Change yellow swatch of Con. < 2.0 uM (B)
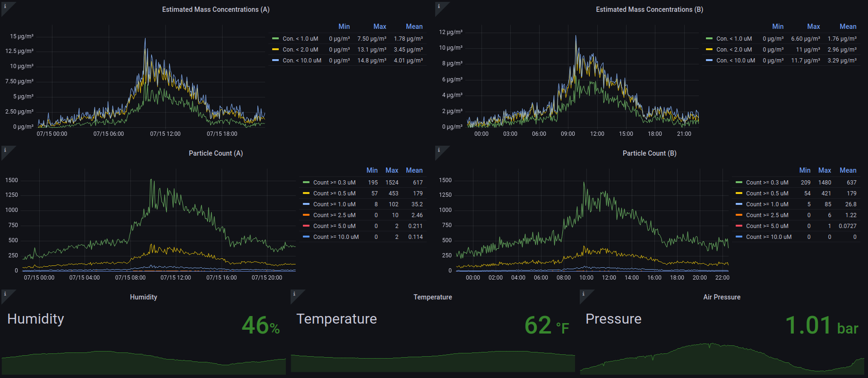The width and height of the screenshot is (868, 378). tap(709, 50)
